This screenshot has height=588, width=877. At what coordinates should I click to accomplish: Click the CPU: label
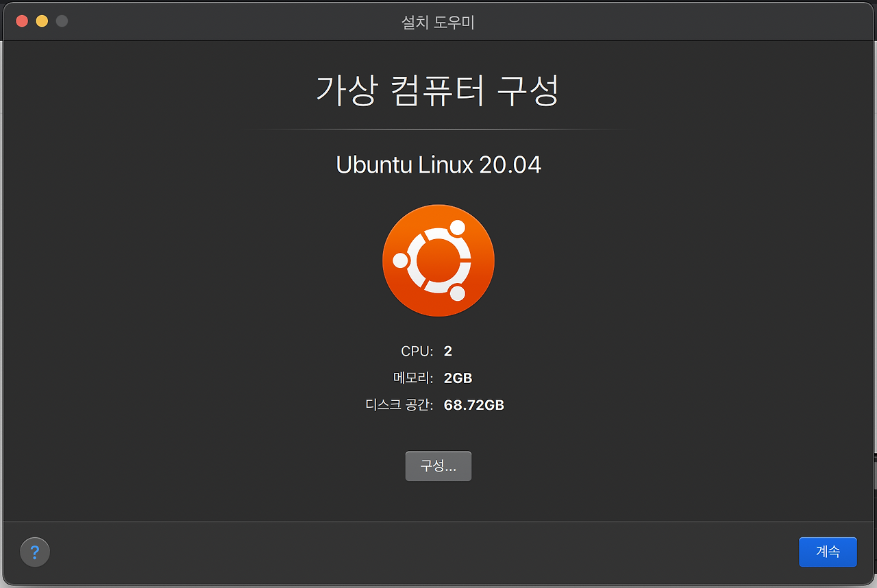(x=417, y=352)
